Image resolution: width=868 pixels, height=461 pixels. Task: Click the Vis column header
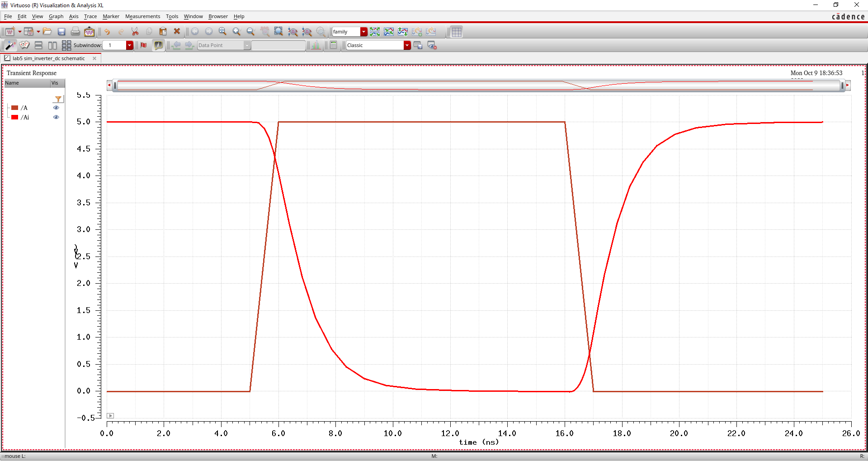pos(57,83)
